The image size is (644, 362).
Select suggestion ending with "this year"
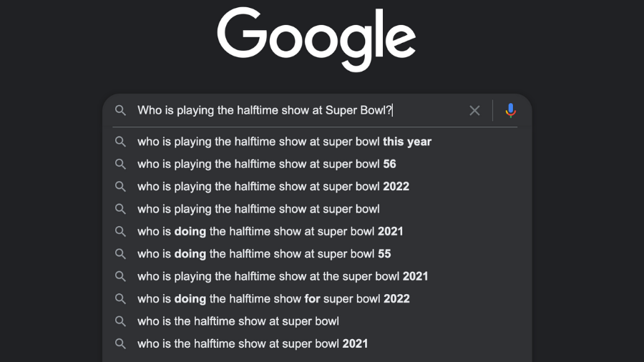click(x=284, y=142)
